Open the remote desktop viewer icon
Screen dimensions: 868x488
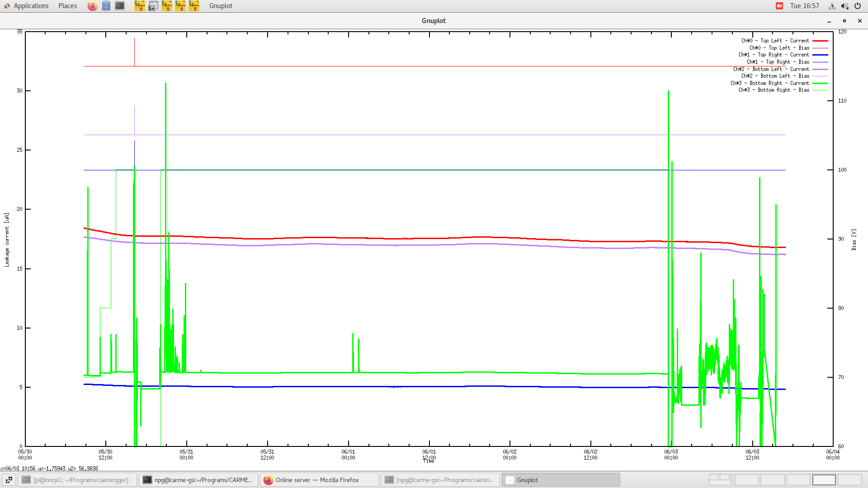pos(153,6)
